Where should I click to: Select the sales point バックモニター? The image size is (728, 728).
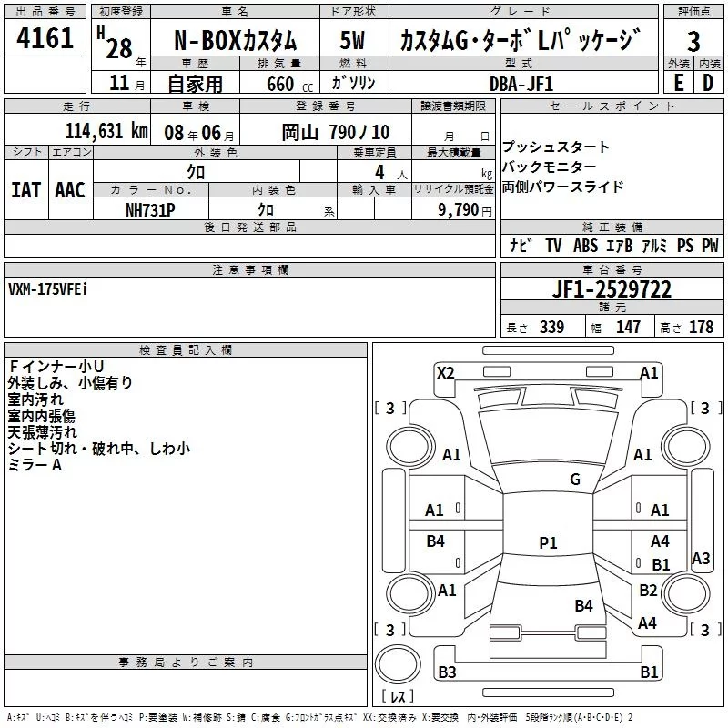[x=550, y=167]
